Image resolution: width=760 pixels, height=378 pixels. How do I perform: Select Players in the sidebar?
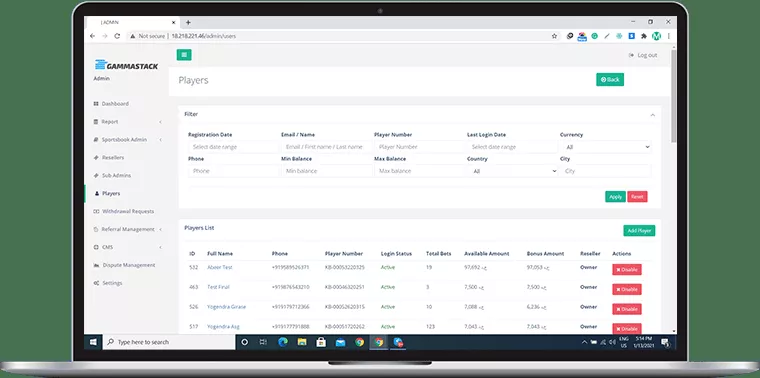coord(107,193)
